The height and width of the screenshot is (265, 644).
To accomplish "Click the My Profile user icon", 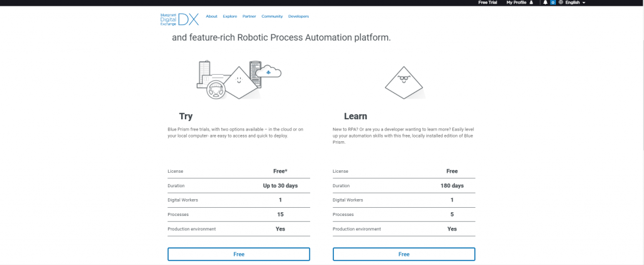I will pos(531,3).
